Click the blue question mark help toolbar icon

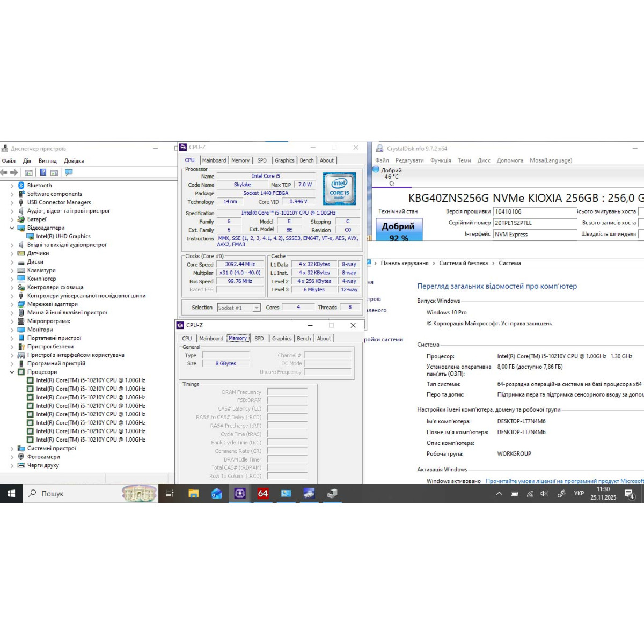pos(43,172)
